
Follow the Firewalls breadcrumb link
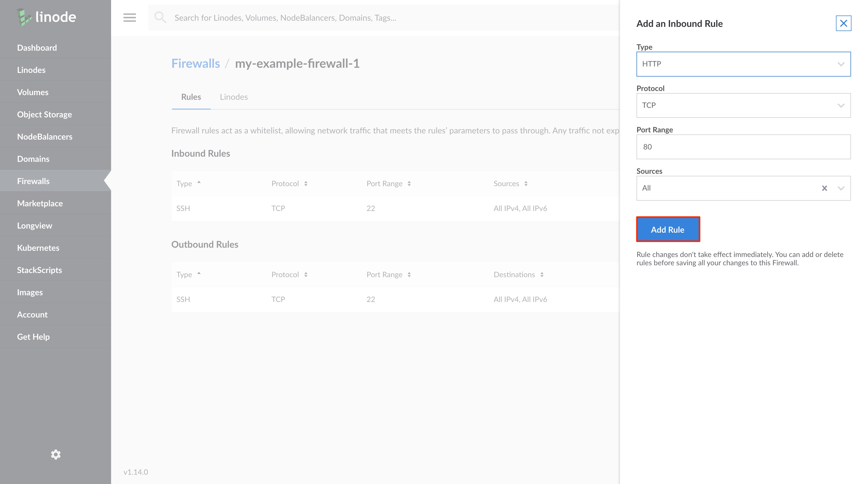click(x=196, y=63)
